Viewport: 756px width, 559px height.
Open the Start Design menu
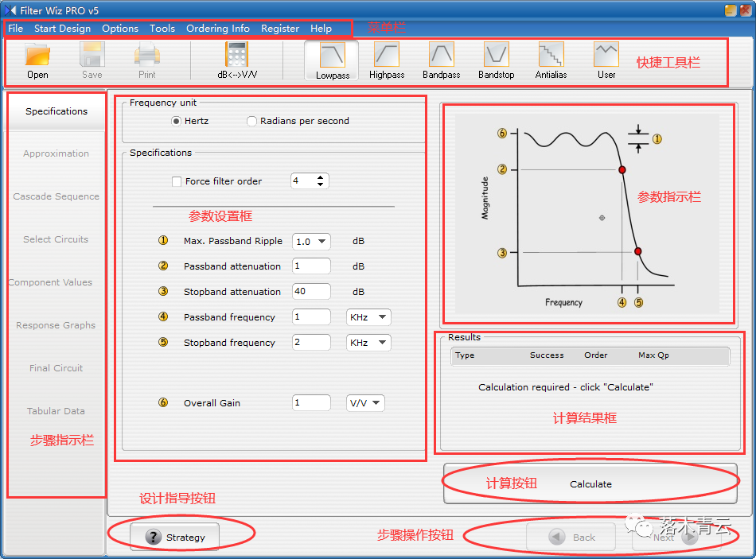coord(62,29)
